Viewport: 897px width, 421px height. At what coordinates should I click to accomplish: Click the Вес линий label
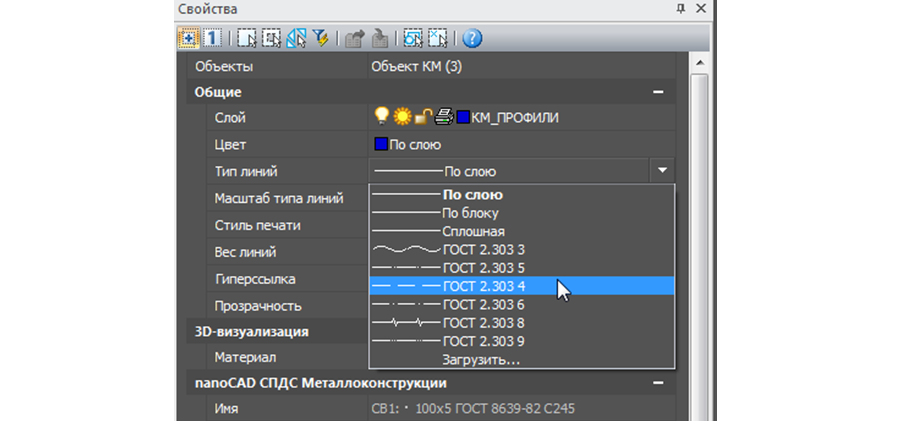pos(245,252)
